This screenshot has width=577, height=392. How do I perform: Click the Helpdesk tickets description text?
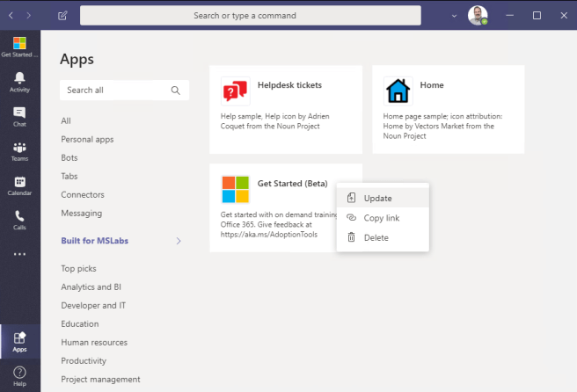coord(275,121)
